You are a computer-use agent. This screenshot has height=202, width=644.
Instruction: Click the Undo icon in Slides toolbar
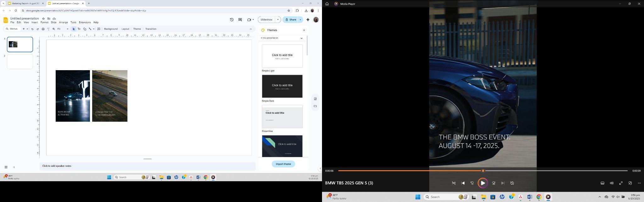click(32, 29)
